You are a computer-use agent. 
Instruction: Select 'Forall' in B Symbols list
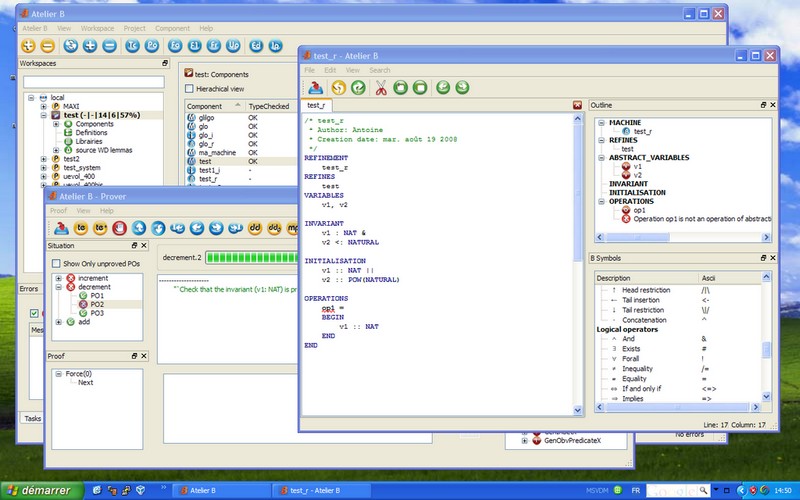631,359
